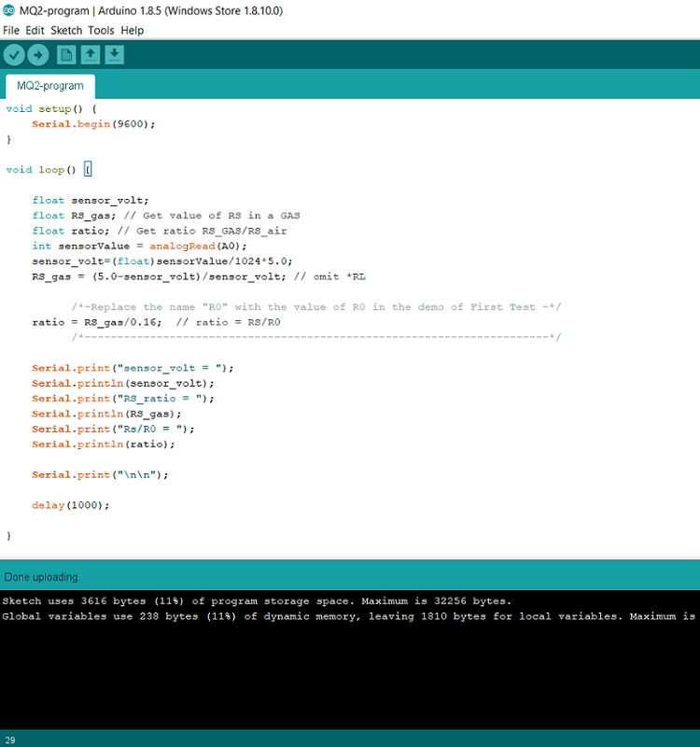Click the Verify checkmark button
This screenshot has width=700, height=747.
tap(14, 55)
